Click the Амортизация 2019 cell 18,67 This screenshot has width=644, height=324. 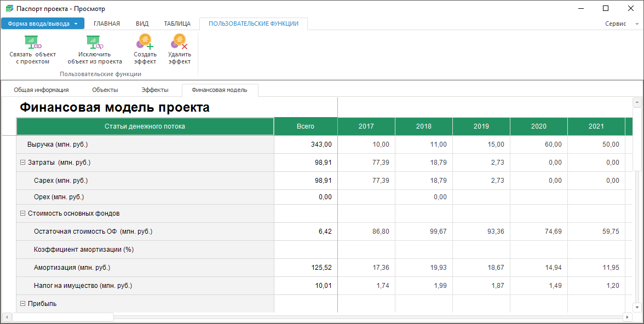click(x=481, y=268)
